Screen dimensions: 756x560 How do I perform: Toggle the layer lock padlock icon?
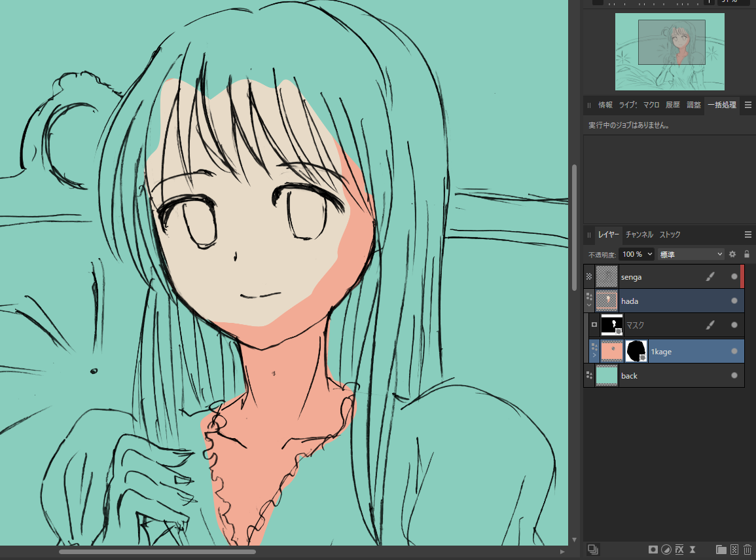click(x=747, y=254)
